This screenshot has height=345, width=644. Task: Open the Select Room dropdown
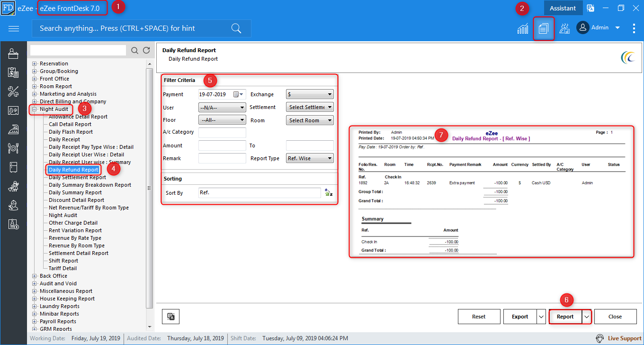[x=310, y=120]
